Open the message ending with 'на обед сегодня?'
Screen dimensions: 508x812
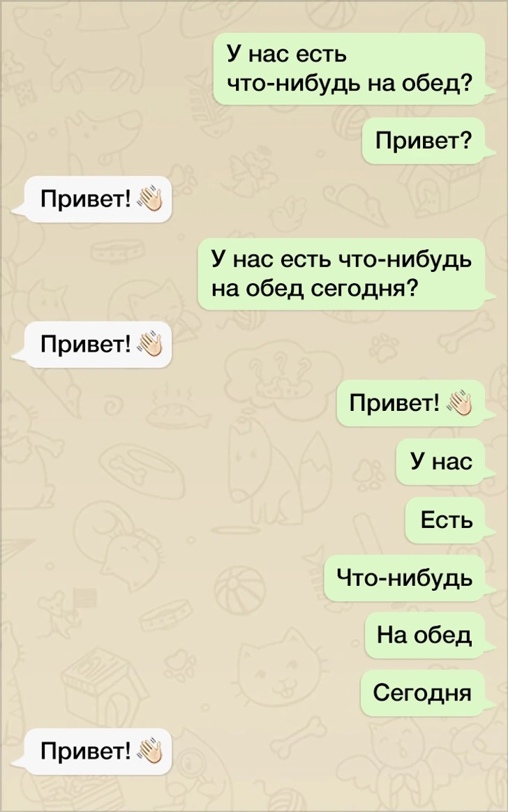point(341,274)
